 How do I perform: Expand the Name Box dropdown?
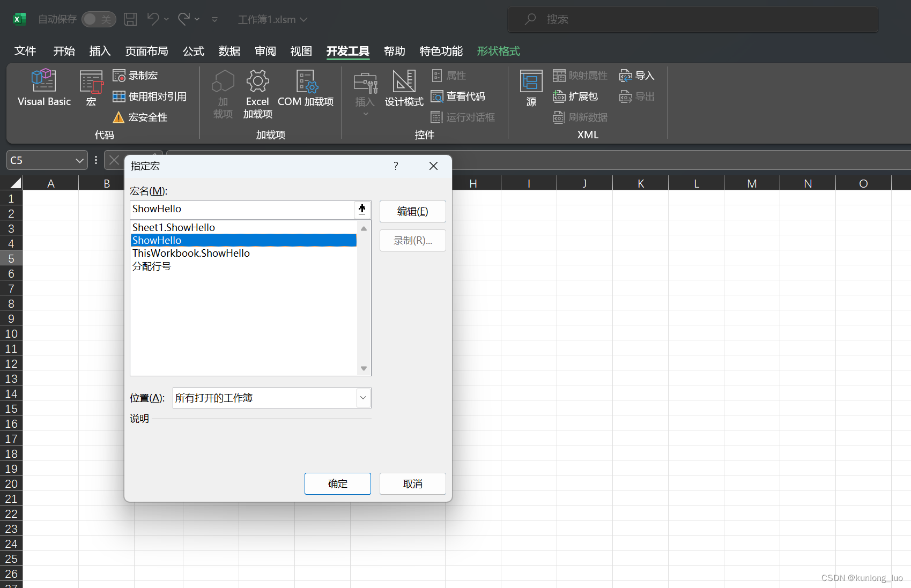[79, 160]
